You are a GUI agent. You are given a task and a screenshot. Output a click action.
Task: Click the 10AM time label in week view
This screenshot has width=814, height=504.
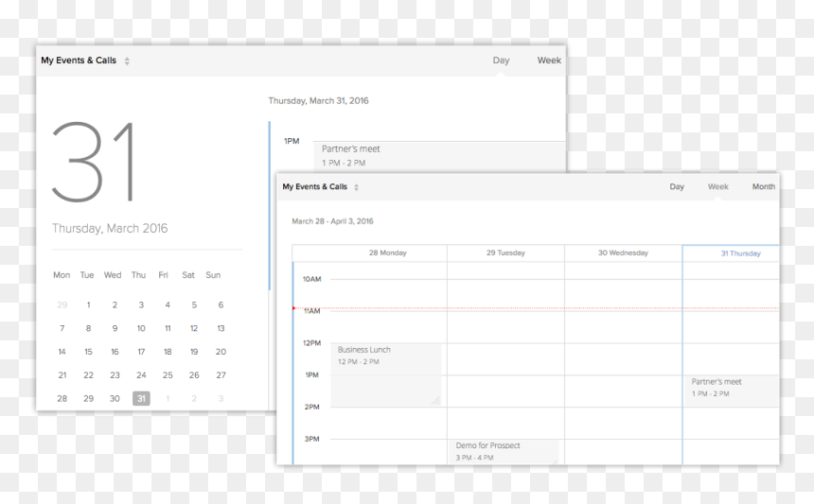tap(312, 279)
